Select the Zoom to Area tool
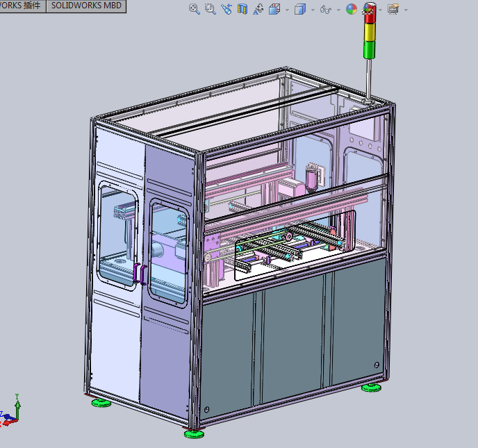The width and height of the screenshot is (478, 448). (x=211, y=9)
